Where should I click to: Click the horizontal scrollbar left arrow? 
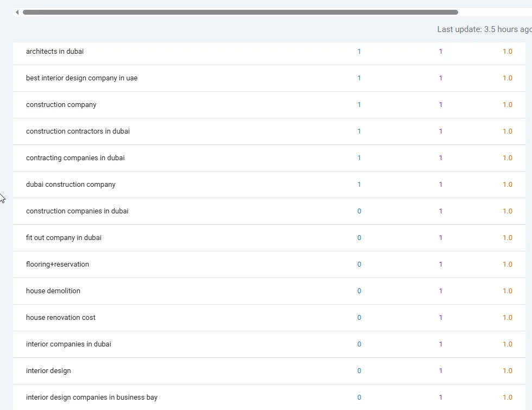coord(17,12)
